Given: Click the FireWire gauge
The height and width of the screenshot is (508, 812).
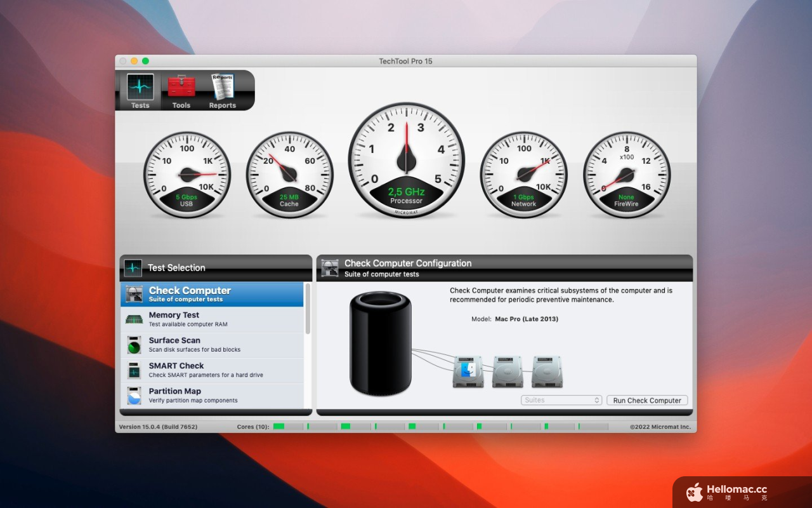Looking at the screenshot, I should (627, 175).
